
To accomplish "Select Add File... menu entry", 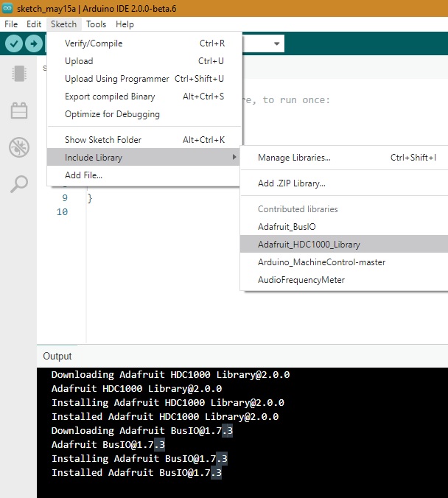I will (x=144, y=175).
